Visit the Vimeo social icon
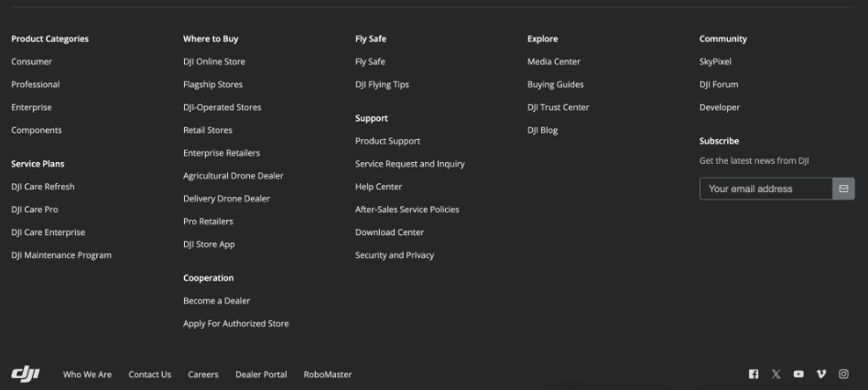Image resolution: width=868 pixels, height=390 pixels. (821, 374)
